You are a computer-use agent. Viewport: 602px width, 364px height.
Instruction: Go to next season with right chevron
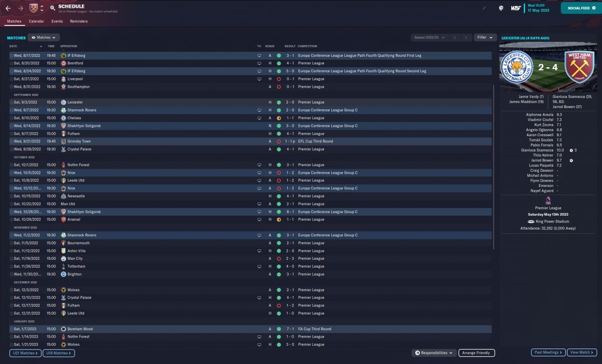click(466, 38)
